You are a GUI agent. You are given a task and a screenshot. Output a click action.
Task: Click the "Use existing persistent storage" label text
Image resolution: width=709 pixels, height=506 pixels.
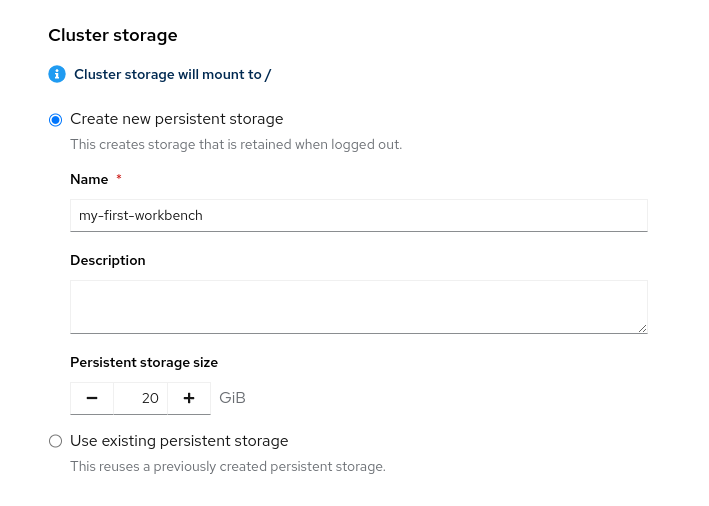[179, 441]
